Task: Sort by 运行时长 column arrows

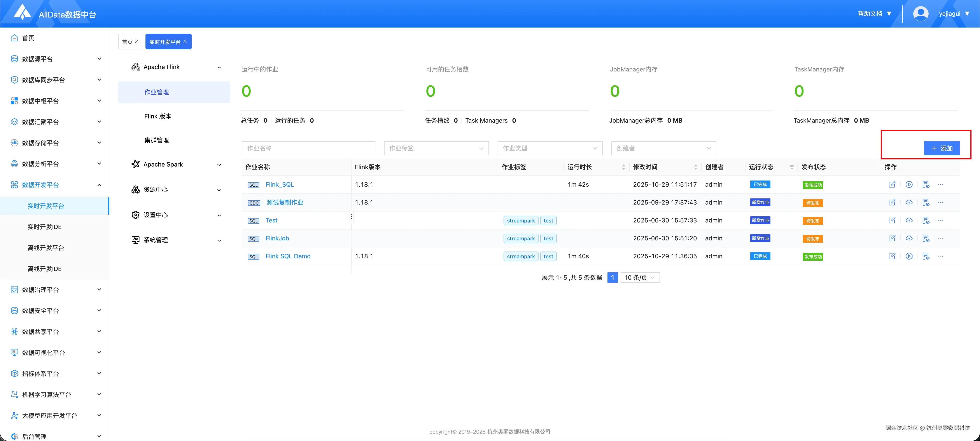Action: tap(623, 167)
